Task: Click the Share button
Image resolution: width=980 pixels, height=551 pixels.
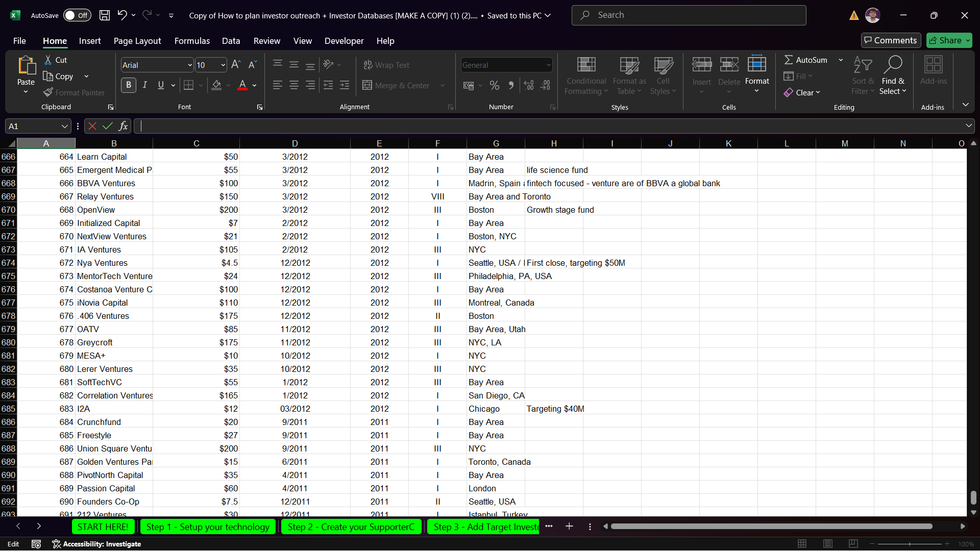Action: click(949, 40)
